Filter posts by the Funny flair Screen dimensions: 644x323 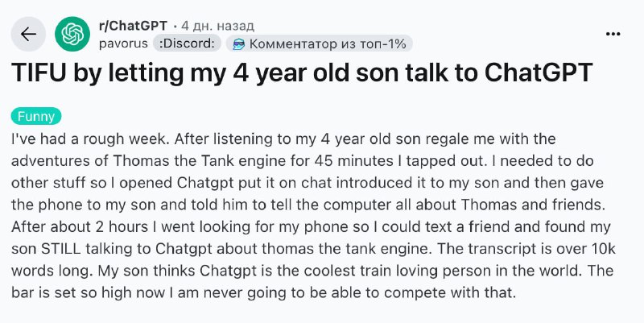36,116
